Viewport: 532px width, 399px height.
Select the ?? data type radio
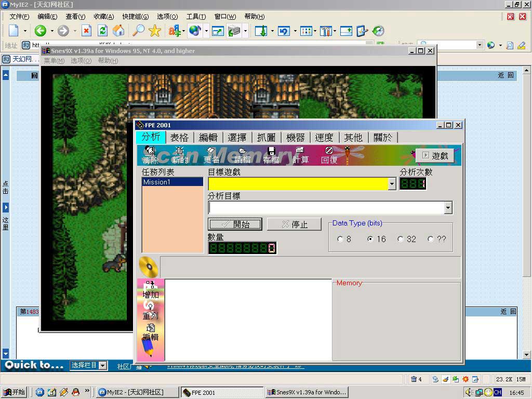pyautogui.click(x=431, y=239)
